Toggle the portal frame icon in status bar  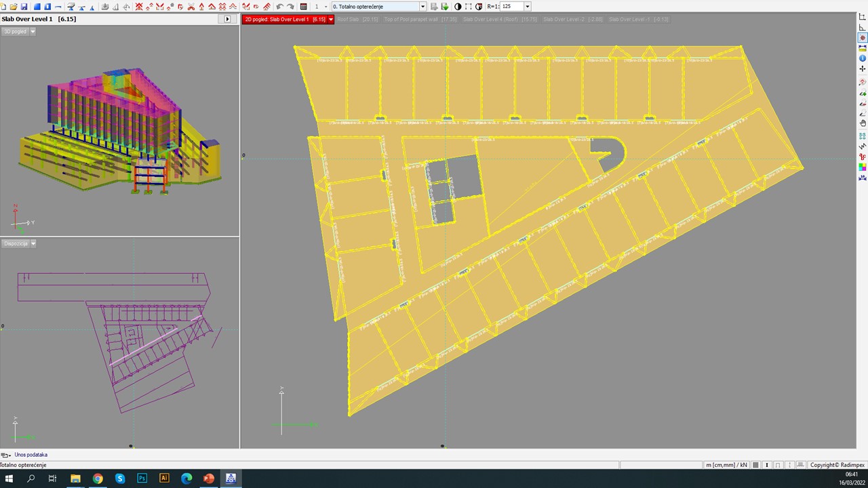pos(778,465)
